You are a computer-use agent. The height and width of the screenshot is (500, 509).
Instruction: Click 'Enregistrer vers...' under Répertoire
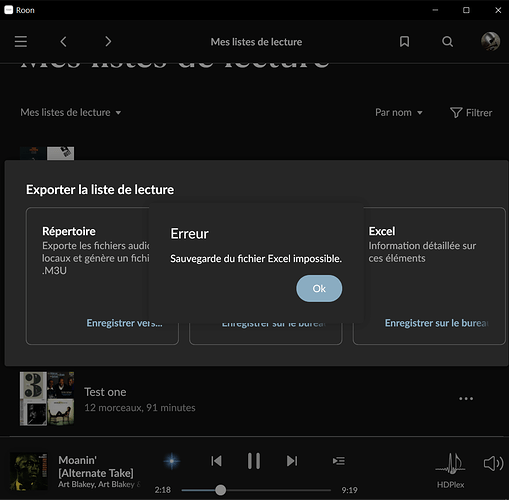point(125,323)
